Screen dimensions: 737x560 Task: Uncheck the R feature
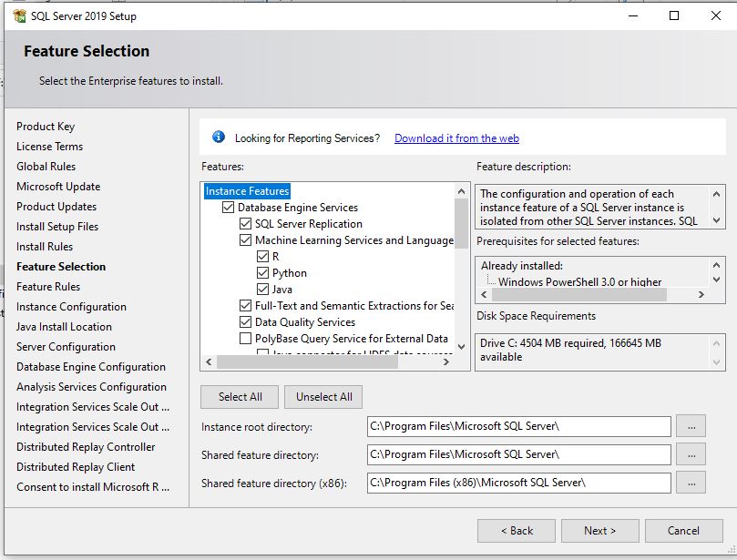coord(262,256)
